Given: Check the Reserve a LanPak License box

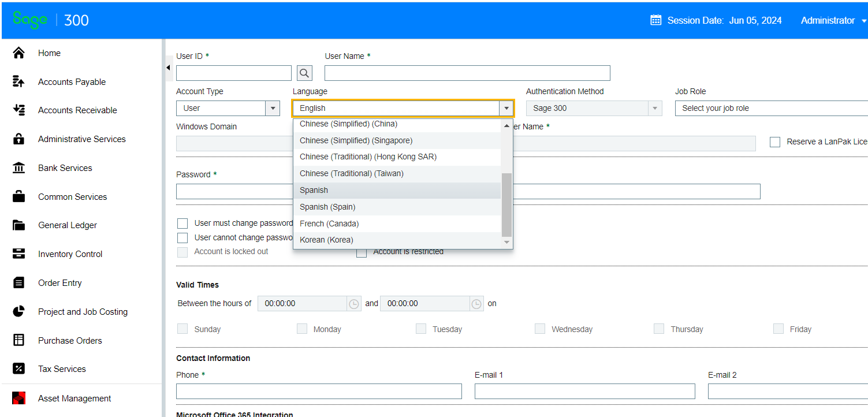Looking at the screenshot, I should click(775, 142).
